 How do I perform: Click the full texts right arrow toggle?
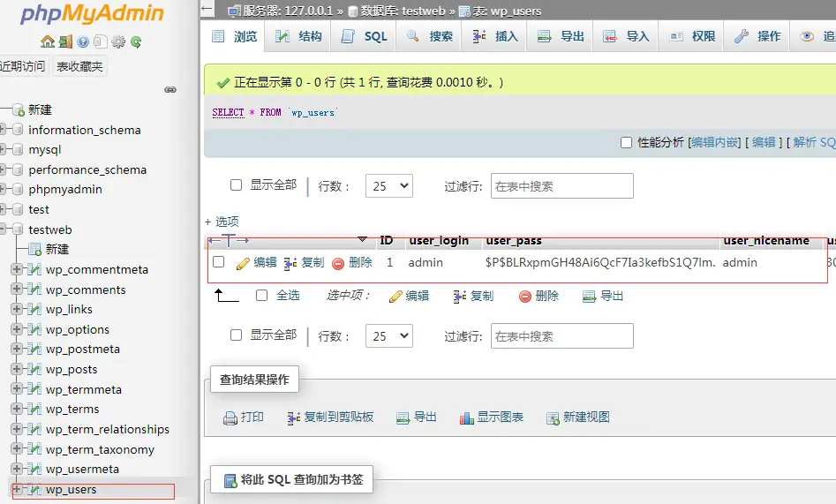click(243, 241)
